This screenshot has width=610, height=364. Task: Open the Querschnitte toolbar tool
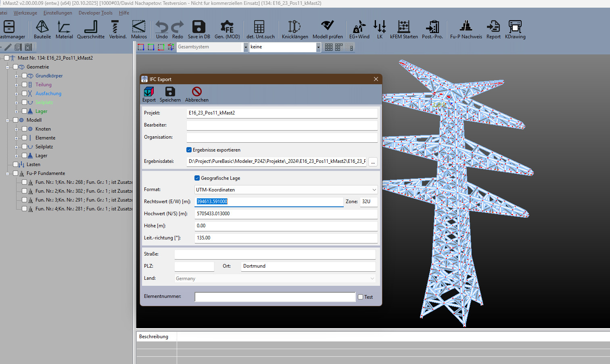[91, 27]
